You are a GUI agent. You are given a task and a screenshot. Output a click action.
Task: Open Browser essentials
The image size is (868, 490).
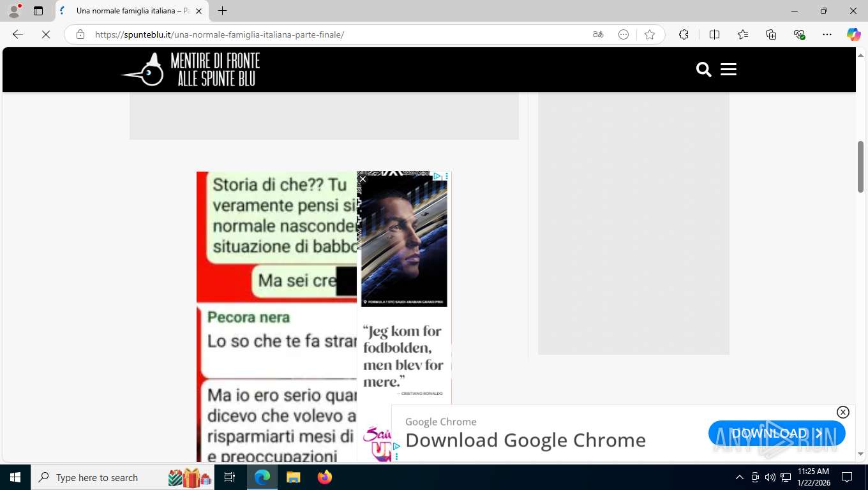(799, 34)
